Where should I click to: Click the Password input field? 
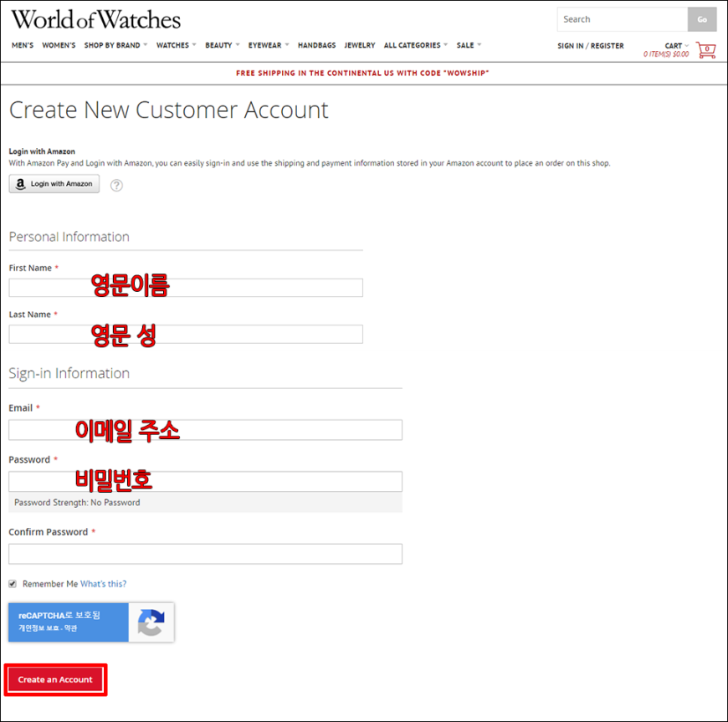205,482
